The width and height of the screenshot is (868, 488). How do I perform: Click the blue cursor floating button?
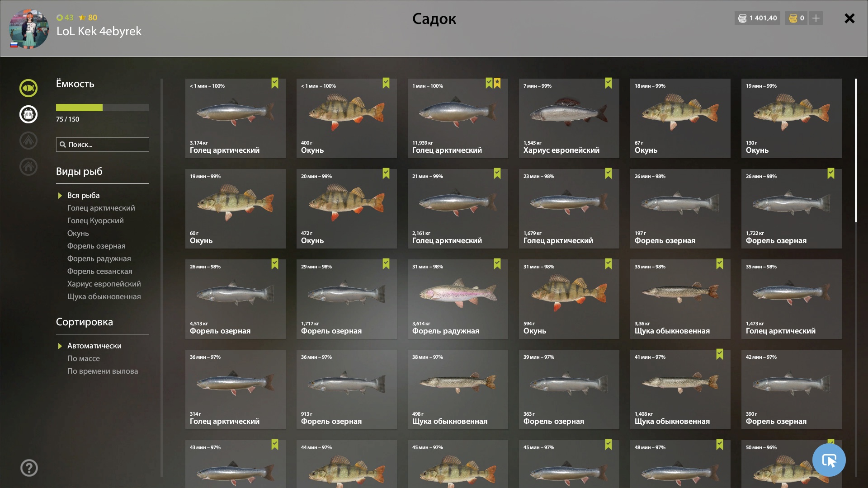(829, 460)
